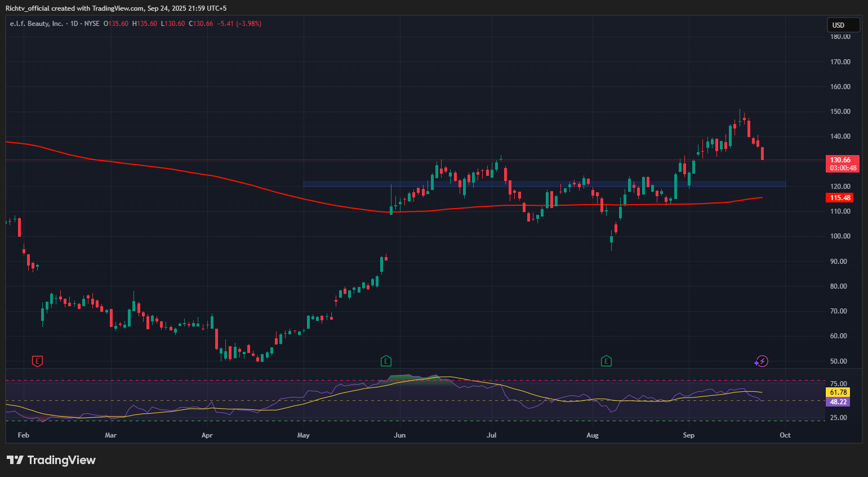The height and width of the screenshot is (477, 868).
Task: Click the red earnings marker in February
Action: coord(37,361)
